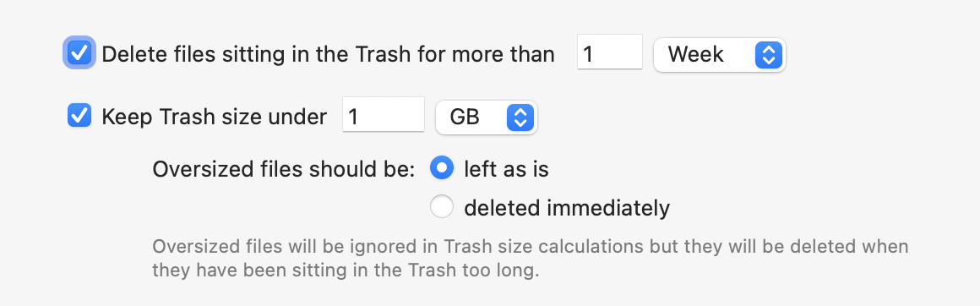Click the 'Keep Trash size under' label text
Viewport: 980px width, 306px height.
click(x=215, y=117)
